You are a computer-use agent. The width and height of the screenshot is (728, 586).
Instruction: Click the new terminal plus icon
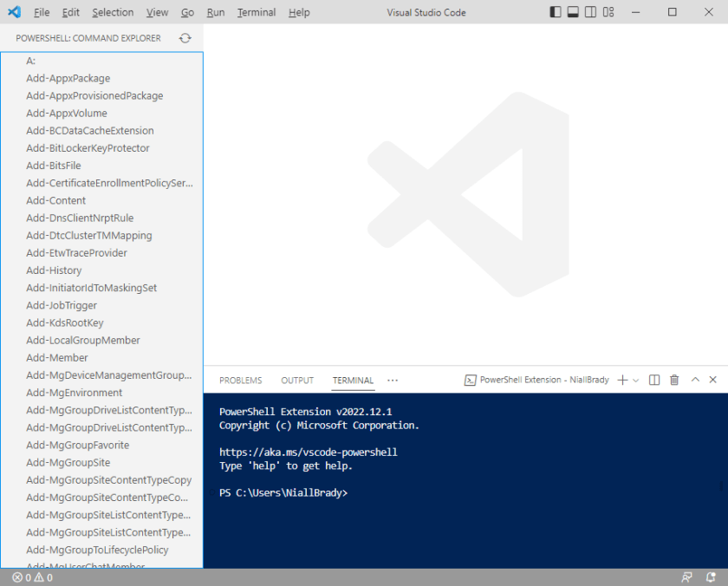click(621, 380)
